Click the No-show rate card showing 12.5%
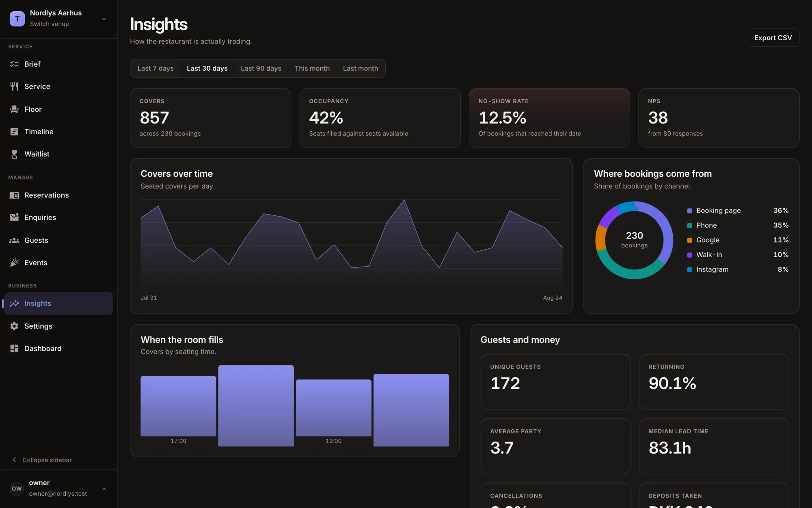Screen dimensions: 812x508 (x=549, y=118)
